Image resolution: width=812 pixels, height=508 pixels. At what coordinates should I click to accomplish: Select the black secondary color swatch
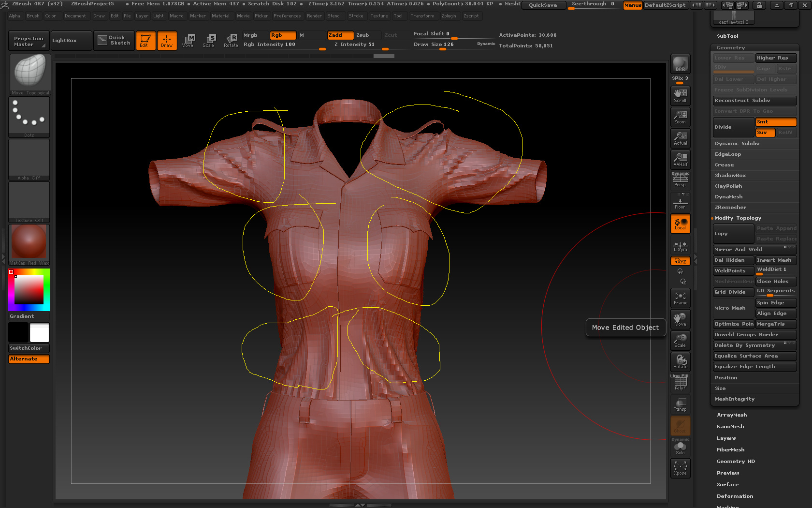[18, 332]
